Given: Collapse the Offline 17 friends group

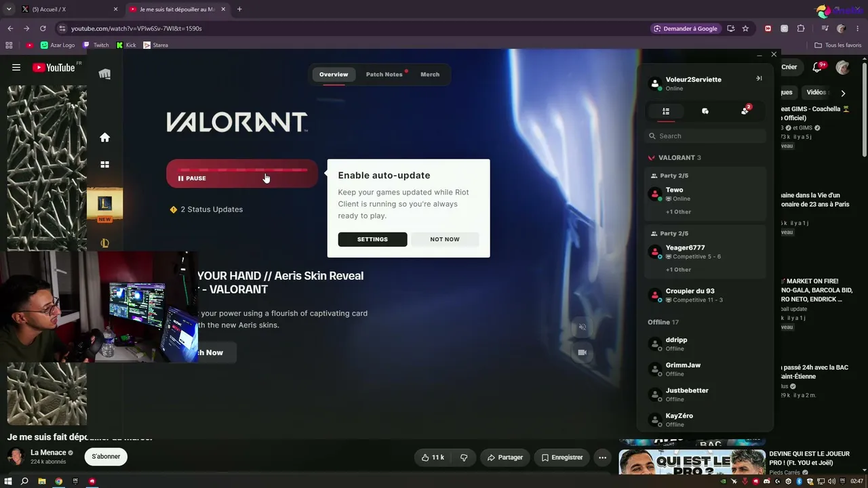Looking at the screenshot, I should click(x=663, y=322).
